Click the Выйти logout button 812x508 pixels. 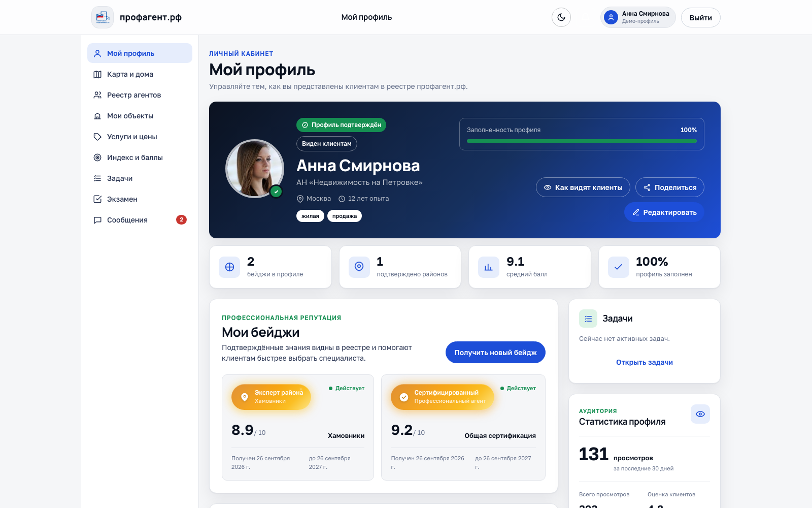click(701, 18)
